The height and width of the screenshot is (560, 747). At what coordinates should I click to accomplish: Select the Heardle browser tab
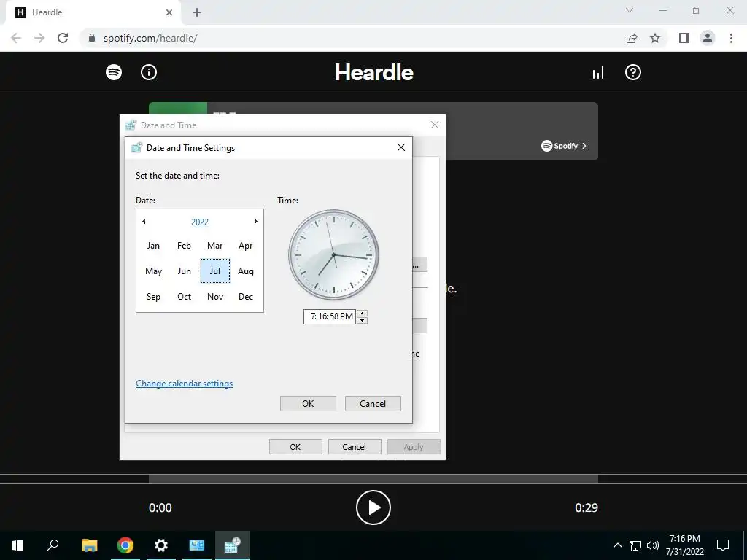coord(93,12)
